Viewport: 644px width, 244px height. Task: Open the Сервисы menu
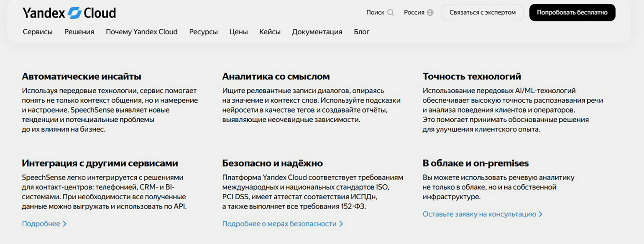point(38,32)
